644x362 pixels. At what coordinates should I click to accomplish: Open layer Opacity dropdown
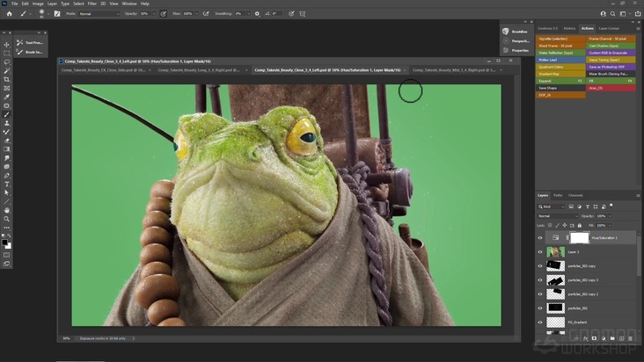pos(610,216)
